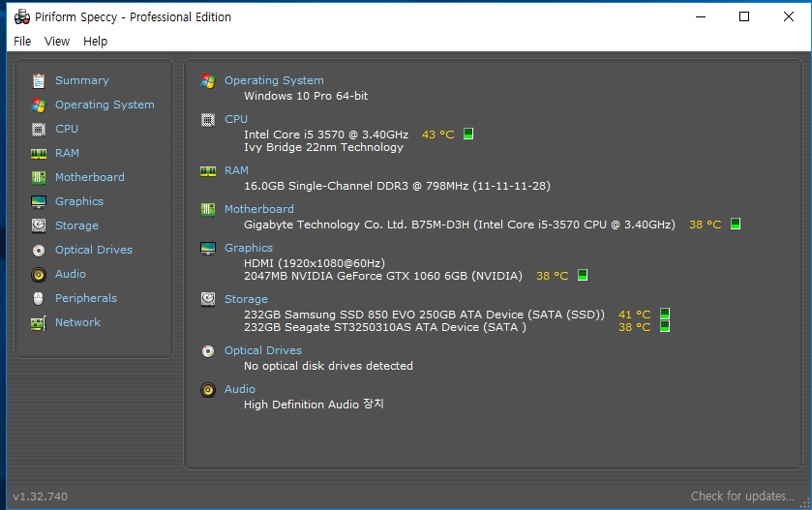The width and height of the screenshot is (812, 510).
Task: Open the File menu
Action: click(22, 41)
